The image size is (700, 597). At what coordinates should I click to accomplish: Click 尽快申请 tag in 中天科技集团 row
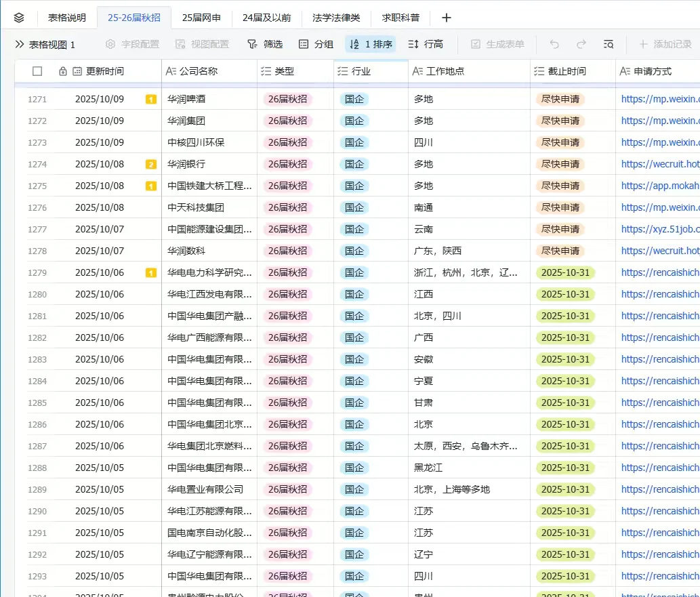click(560, 207)
